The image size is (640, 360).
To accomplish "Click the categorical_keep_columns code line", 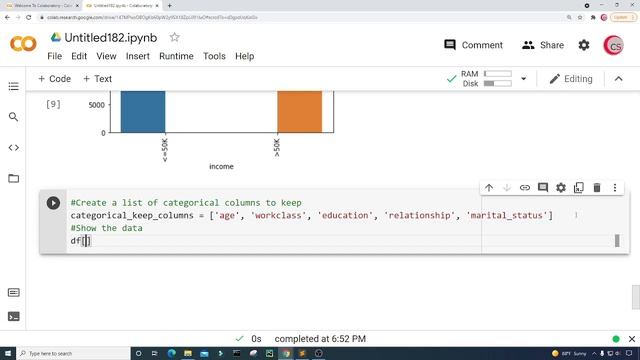I will 311,216.
